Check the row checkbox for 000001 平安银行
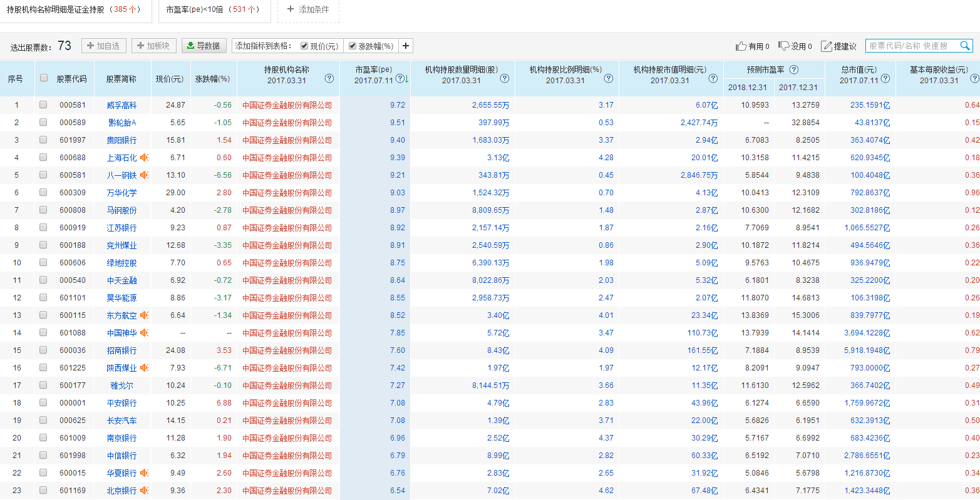 pyautogui.click(x=43, y=403)
